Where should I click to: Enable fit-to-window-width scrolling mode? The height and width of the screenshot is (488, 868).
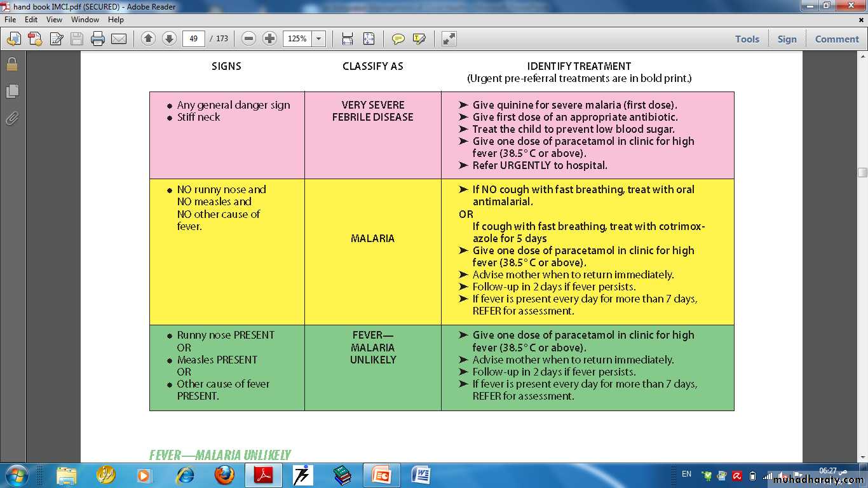(x=348, y=39)
